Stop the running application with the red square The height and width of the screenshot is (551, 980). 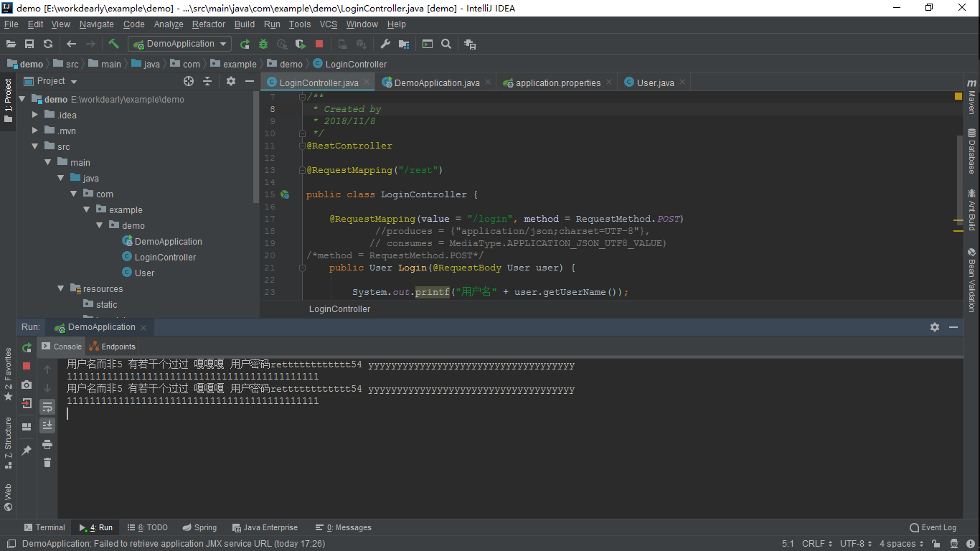pyautogui.click(x=319, y=44)
